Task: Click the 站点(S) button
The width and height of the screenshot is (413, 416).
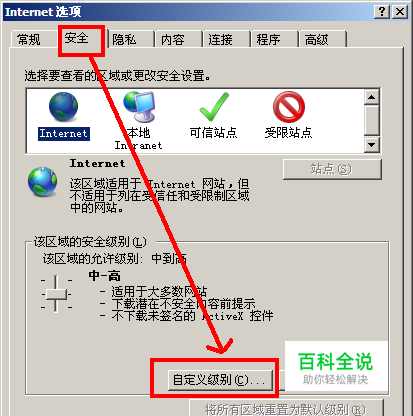Action: pyautogui.click(x=332, y=169)
